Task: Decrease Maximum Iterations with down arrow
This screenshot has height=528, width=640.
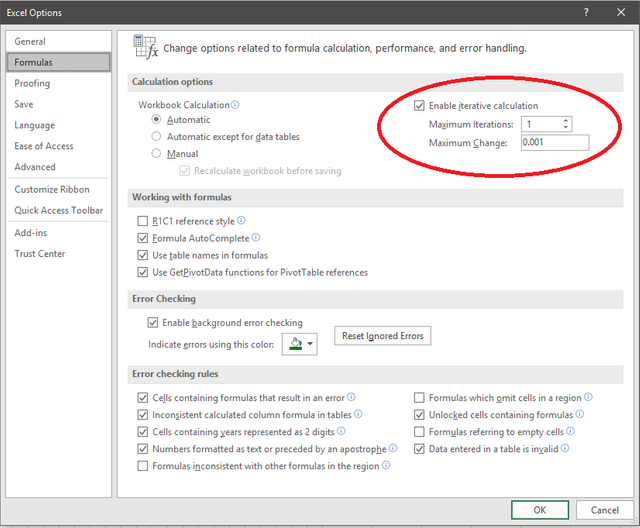Action: tap(566, 127)
